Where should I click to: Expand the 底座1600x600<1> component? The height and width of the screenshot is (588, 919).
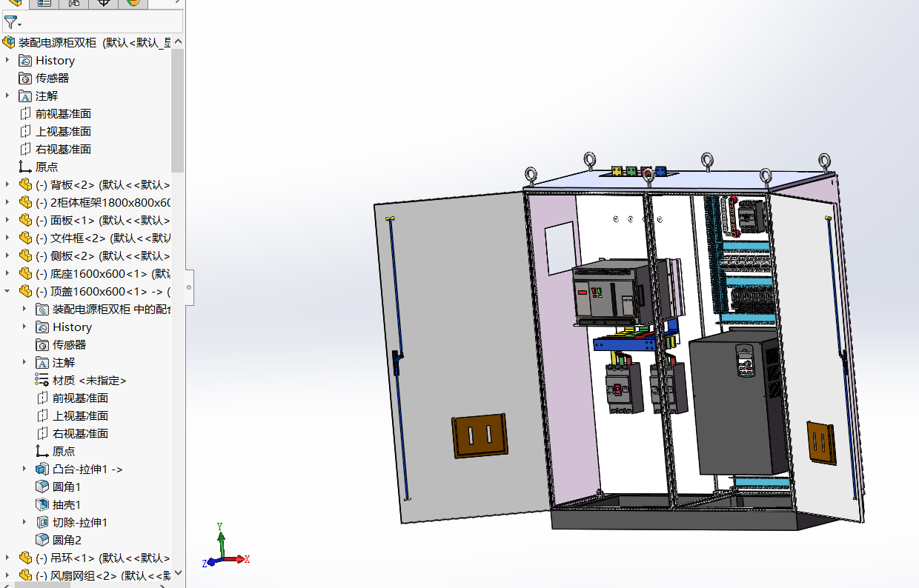7,273
